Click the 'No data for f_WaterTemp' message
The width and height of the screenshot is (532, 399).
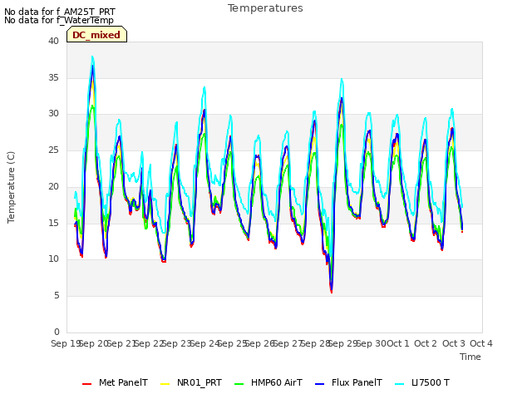tap(59, 20)
